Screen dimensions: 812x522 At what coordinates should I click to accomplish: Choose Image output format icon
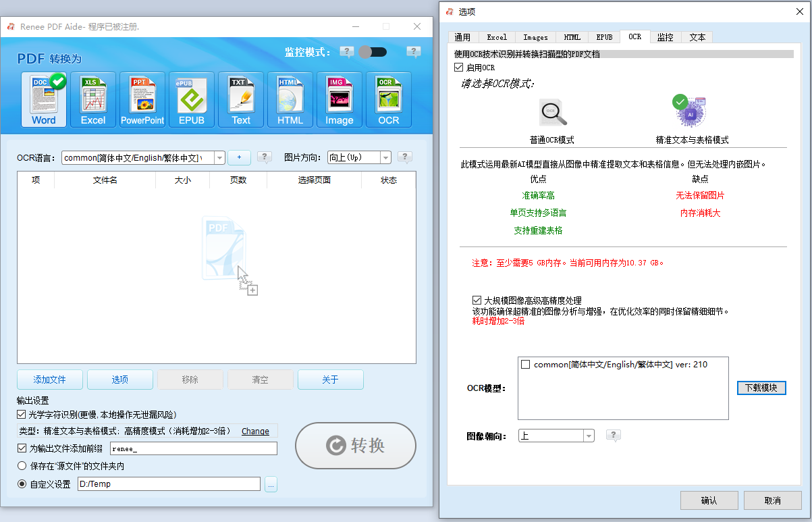click(340, 99)
